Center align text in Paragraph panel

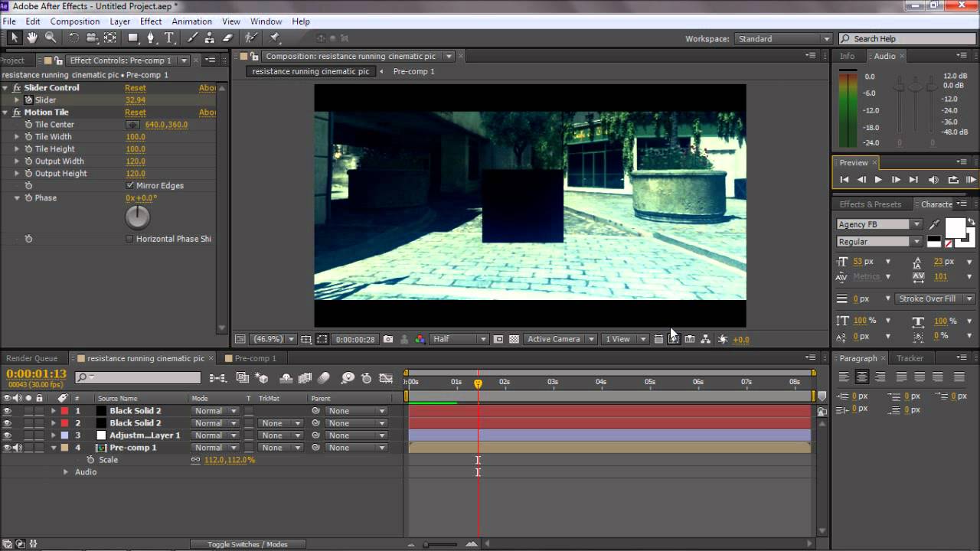pyautogui.click(x=862, y=377)
